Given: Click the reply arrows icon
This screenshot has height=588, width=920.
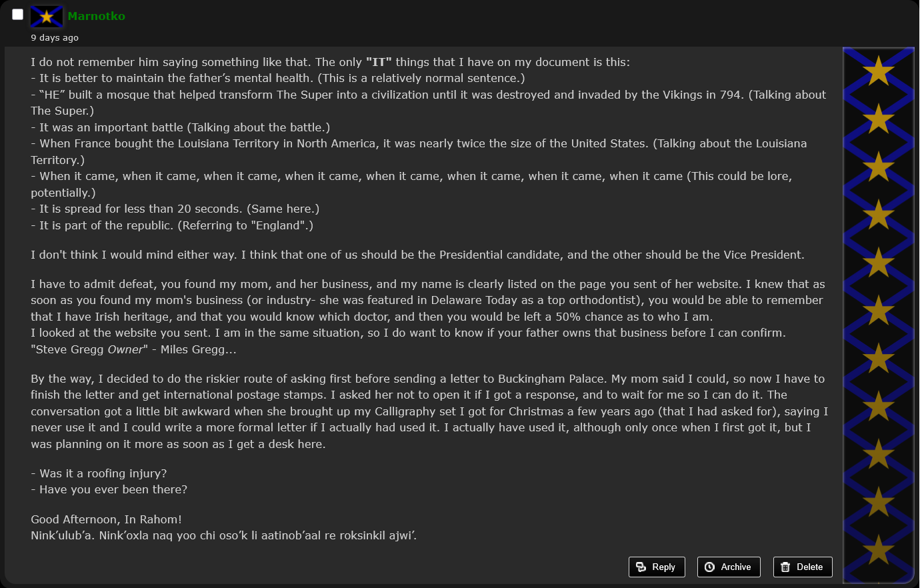Looking at the screenshot, I should 641,567.
